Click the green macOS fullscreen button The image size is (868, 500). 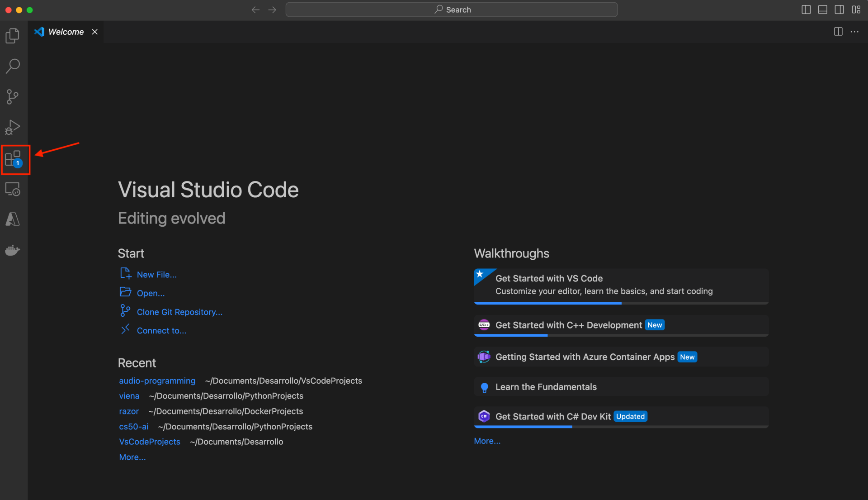30,10
